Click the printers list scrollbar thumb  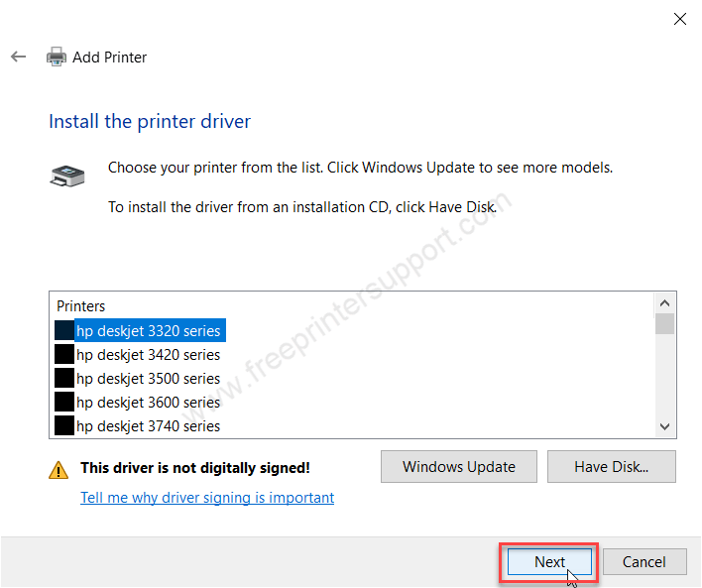pyautogui.click(x=665, y=324)
